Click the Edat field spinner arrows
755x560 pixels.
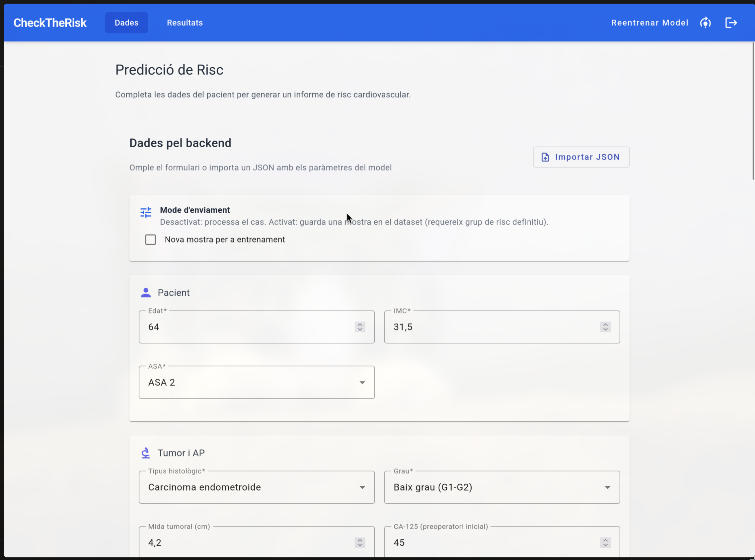[360, 327]
